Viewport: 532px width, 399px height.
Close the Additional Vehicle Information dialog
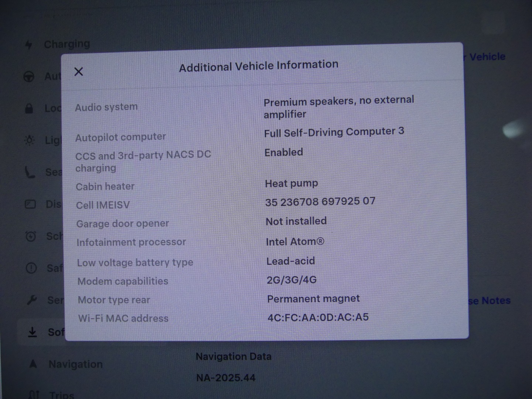tap(79, 72)
